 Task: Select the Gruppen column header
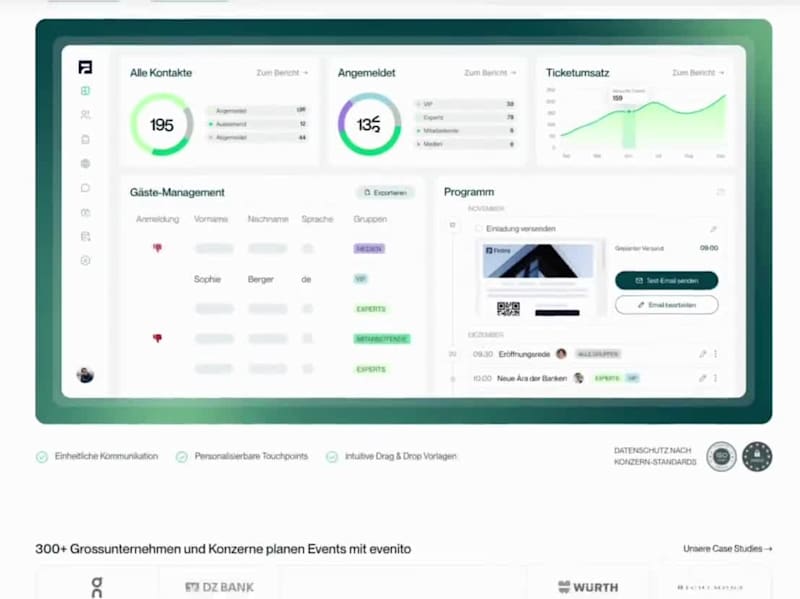[370, 219]
